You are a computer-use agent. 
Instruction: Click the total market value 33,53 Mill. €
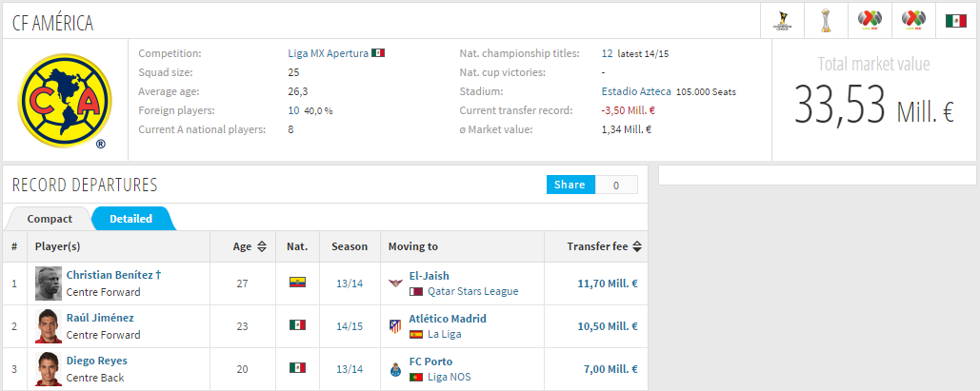(873, 105)
